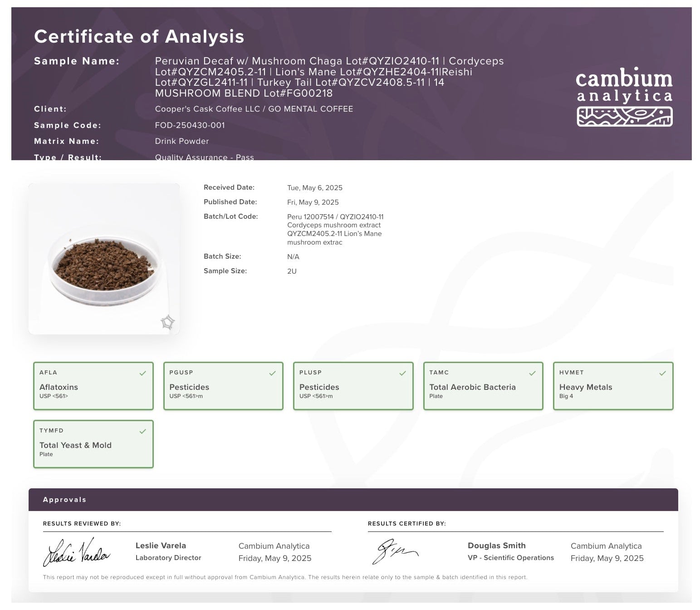Click the sample code FOD-250430-001
This screenshot has width=700, height=610.
190,125
